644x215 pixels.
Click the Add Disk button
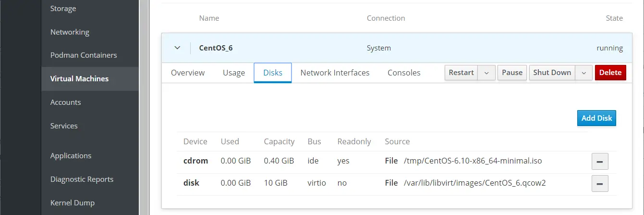pyautogui.click(x=596, y=118)
